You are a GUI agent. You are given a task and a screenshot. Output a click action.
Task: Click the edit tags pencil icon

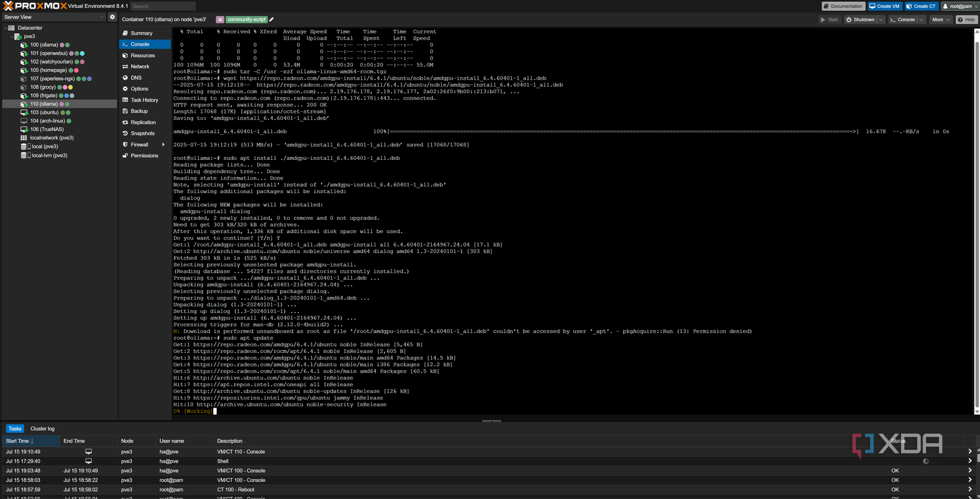tap(272, 20)
